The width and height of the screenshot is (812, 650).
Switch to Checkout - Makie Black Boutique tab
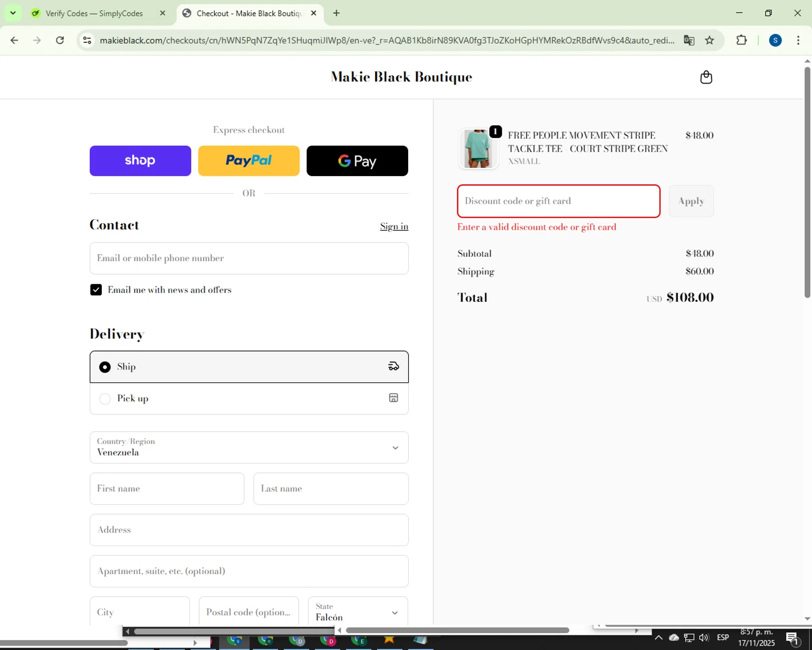[x=250, y=13]
